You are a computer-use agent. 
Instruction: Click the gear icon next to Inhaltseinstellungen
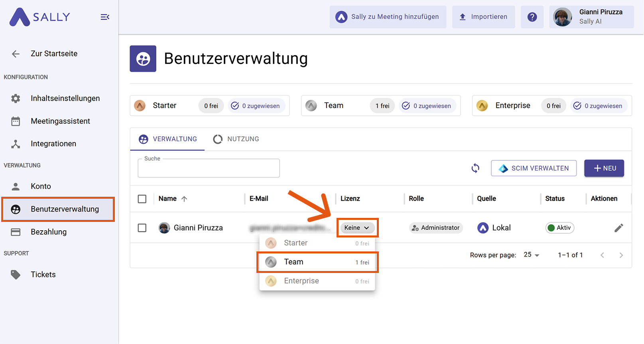point(16,98)
